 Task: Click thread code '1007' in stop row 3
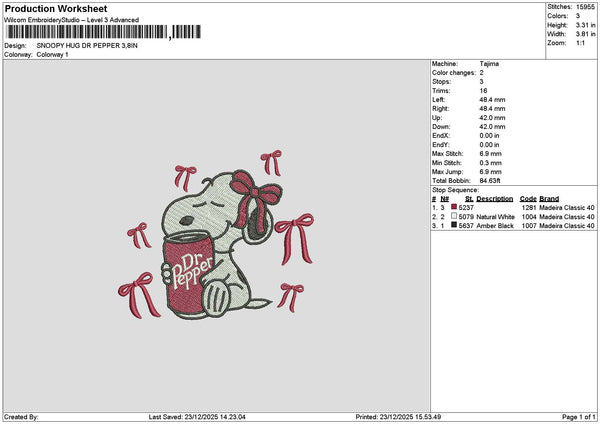529,226
